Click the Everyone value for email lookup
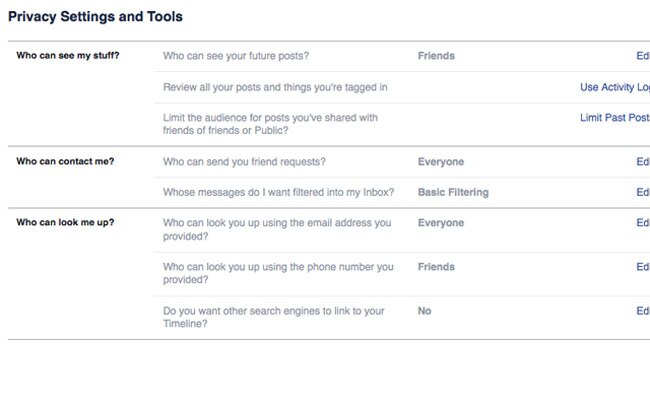 click(441, 223)
